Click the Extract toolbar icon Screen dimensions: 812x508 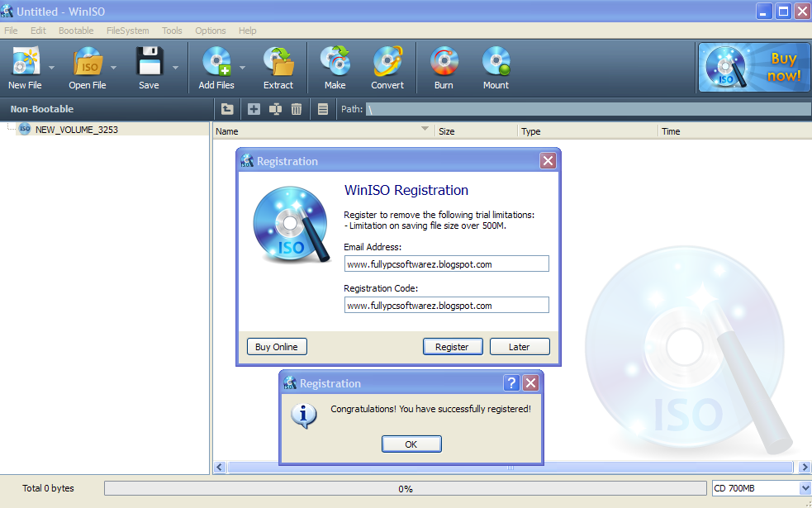[x=278, y=60]
